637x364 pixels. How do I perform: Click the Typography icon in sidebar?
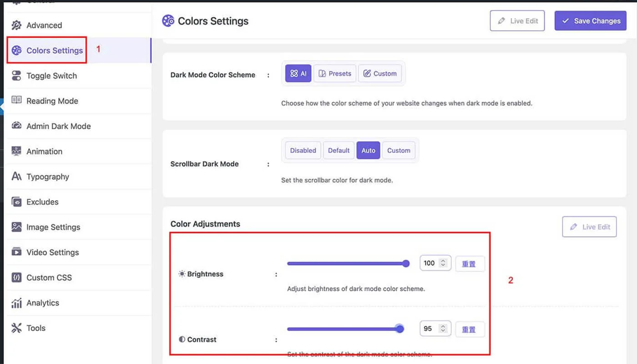pos(16,177)
